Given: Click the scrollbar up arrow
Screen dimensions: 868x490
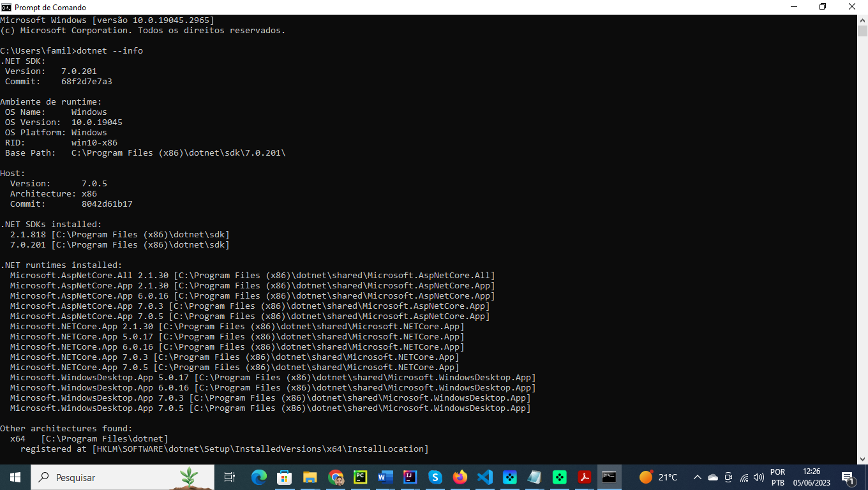Looking at the screenshot, I should [862, 20].
